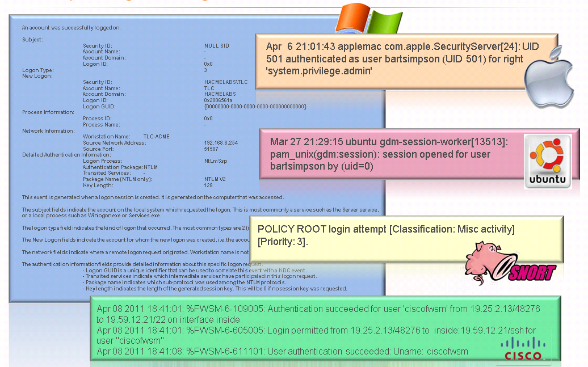Click the '128' key length value

(208, 185)
